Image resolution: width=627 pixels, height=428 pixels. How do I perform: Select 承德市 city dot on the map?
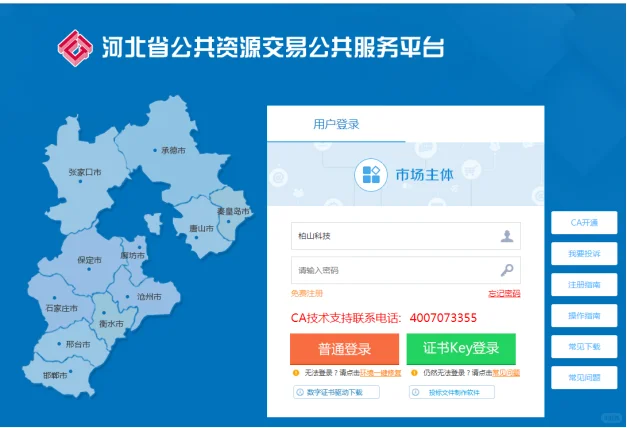155,150
